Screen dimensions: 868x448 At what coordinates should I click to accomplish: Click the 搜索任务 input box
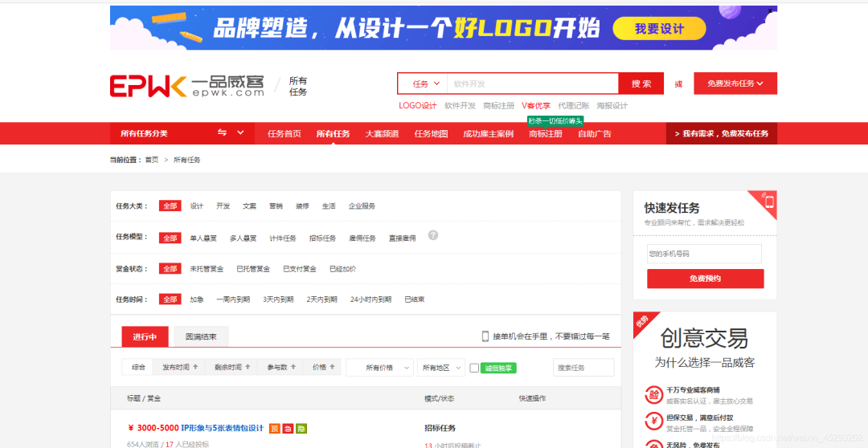tap(583, 368)
